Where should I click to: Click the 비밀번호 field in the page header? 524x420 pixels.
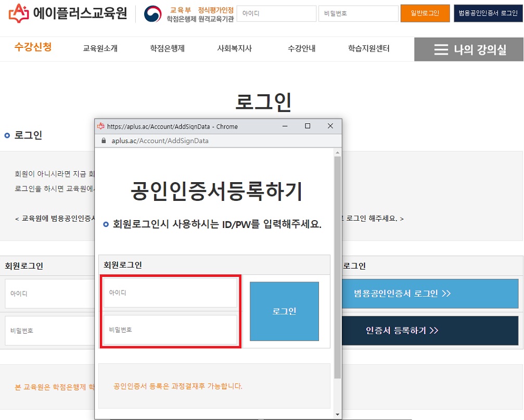pyautogui.click(x=358, y=14)
